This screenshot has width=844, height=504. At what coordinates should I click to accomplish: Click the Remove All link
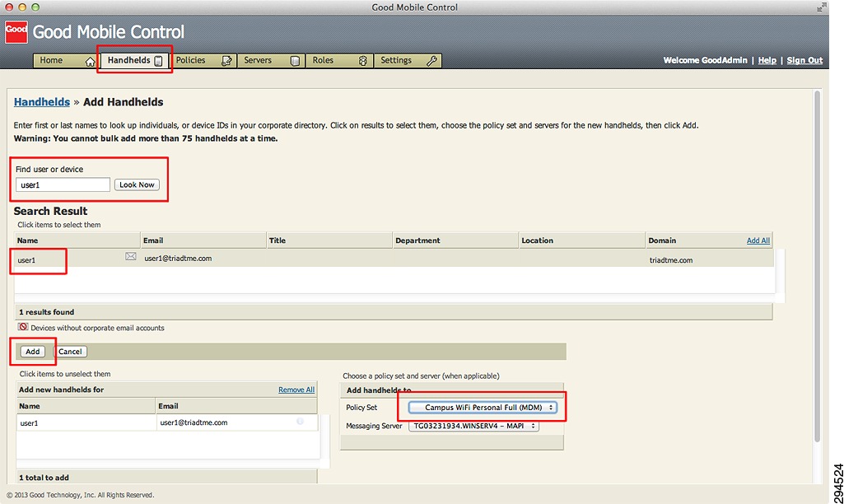pos(296,390)
